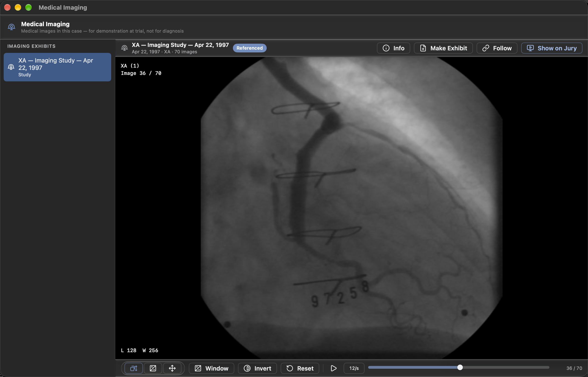Click the Info button
Screen dimensions: 588x377
393,48
